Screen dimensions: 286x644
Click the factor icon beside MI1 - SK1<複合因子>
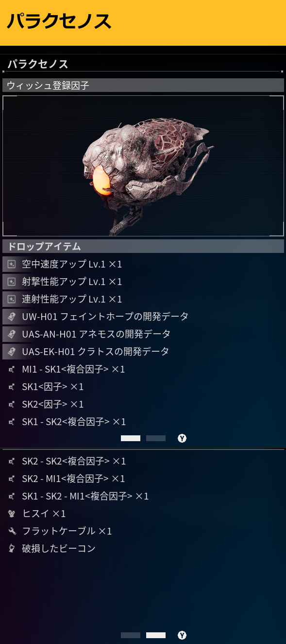(12, 369)
